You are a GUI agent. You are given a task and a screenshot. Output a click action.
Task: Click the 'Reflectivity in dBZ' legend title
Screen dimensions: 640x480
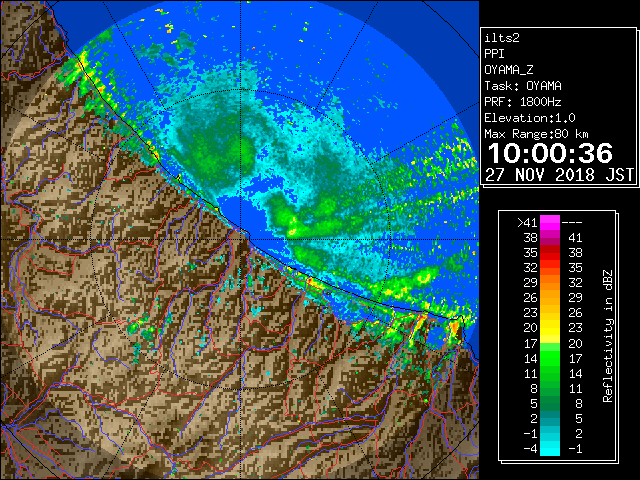point(607,336)
